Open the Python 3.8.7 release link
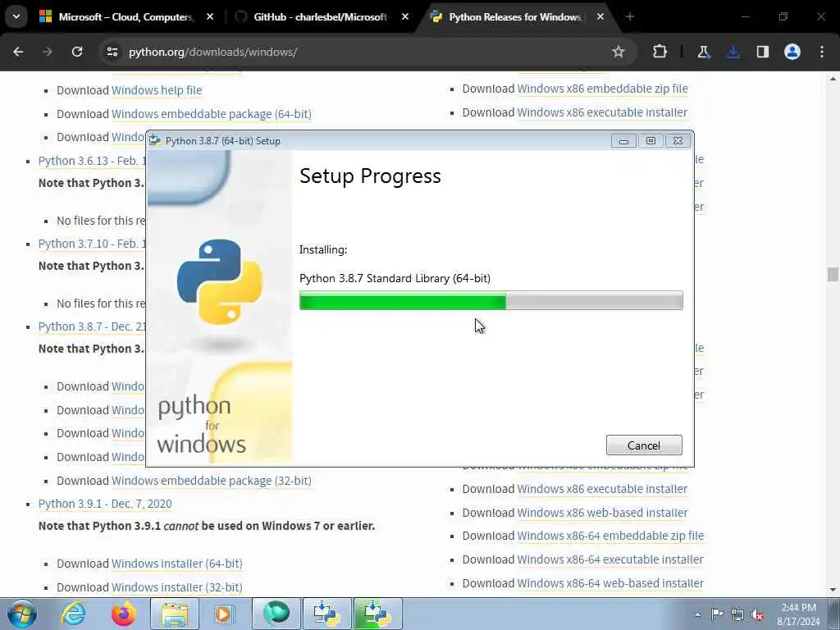The image size is (840, 630). pos(92,326)
